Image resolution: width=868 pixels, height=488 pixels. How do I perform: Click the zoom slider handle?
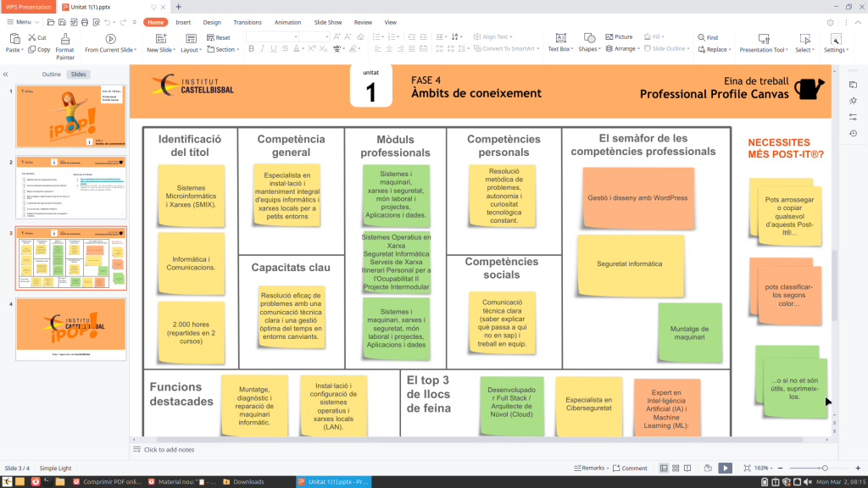(824, 468)
